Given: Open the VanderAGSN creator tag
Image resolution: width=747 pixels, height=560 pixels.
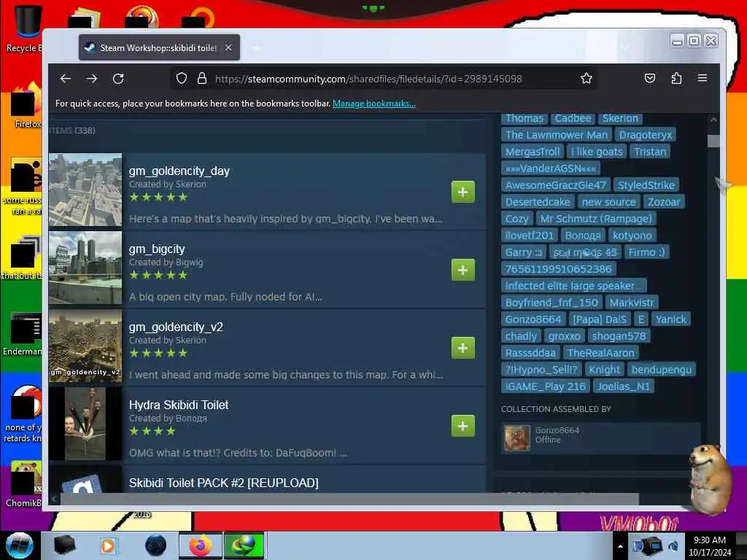Looking at the screenshot, I should (551, 168).
